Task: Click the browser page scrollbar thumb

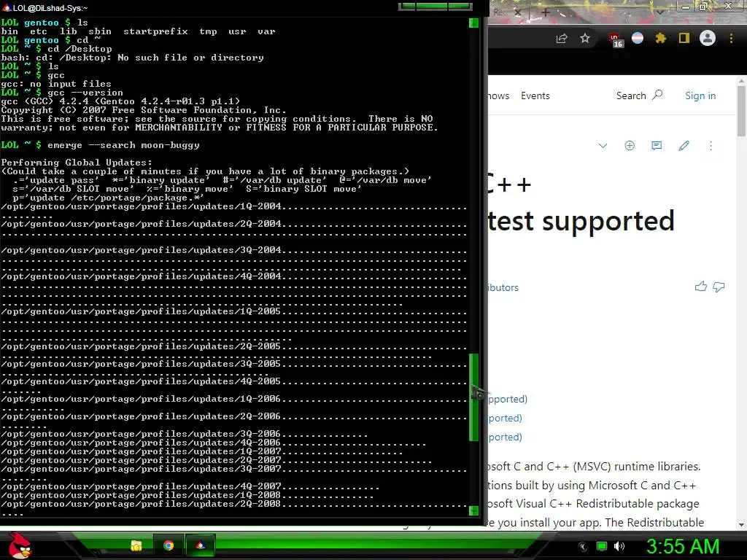Action: (x=742, y=111)
